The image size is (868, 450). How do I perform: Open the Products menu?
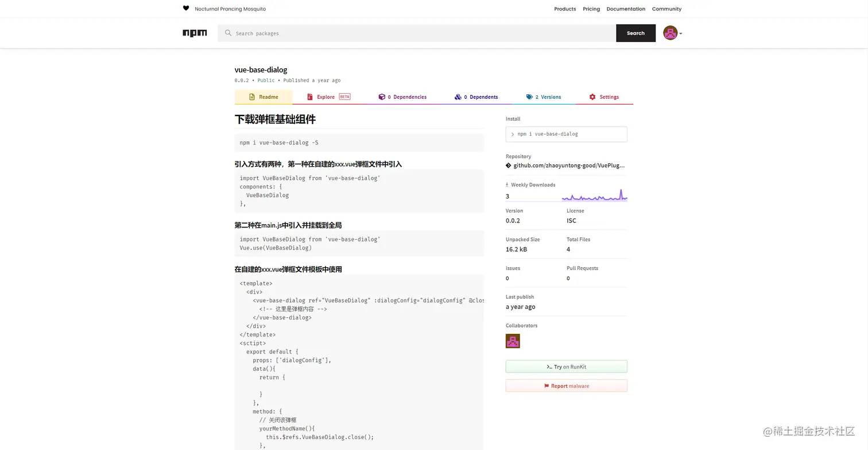(x=565, y=9)
